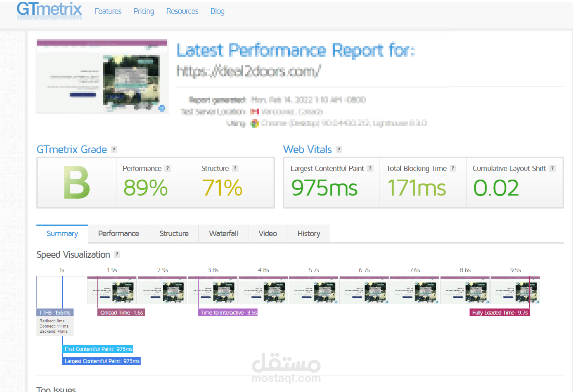
Task: Open the Waterfall tab
Action: tap(223, 234)
